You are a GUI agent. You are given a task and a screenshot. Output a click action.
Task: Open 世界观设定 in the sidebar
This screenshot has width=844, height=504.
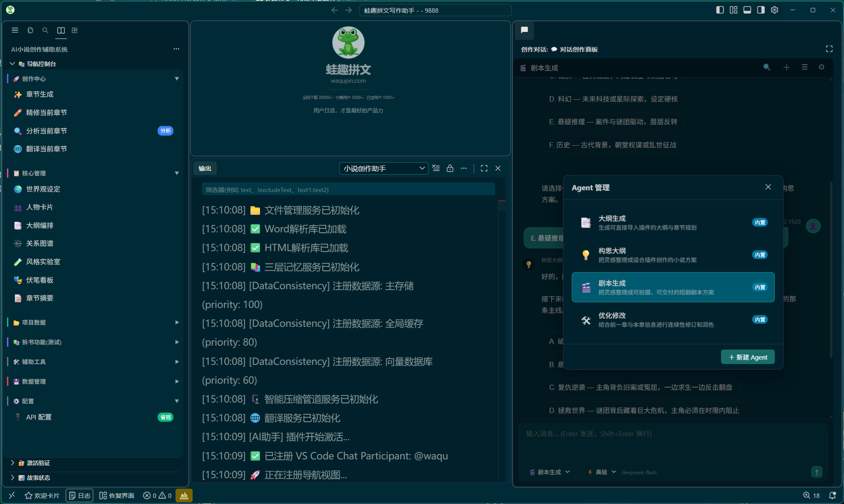[x=94, y=189]
